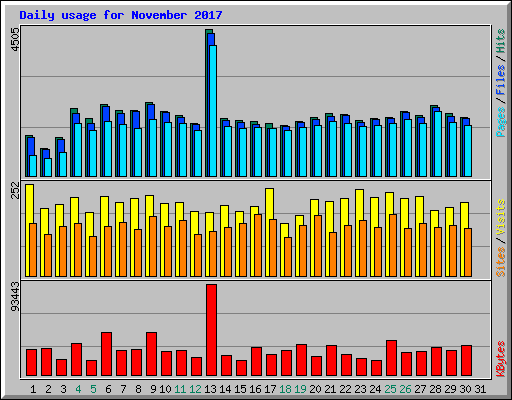Click day 15 on the x-axis
The height and width of the screenshot is (400, 512).
click(240, 389)
